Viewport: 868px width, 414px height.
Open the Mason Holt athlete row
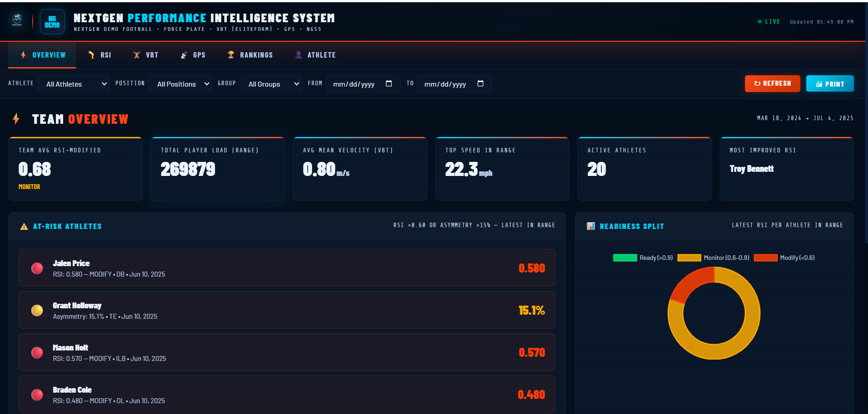click(x=287, y=352)
